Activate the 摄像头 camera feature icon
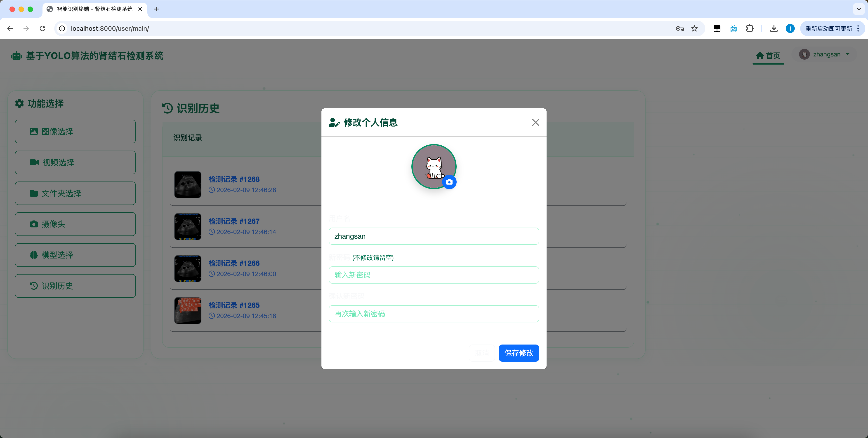The image size is (868, 438). (34, 224)
